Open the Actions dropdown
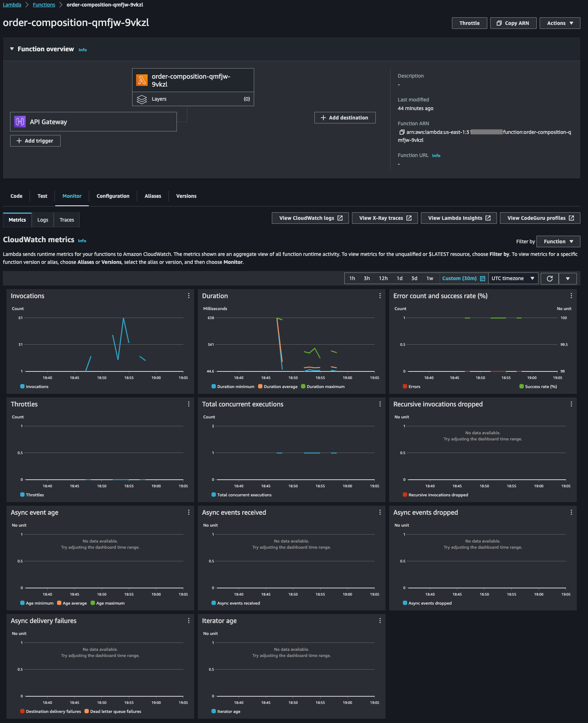 tap(560, 23)
